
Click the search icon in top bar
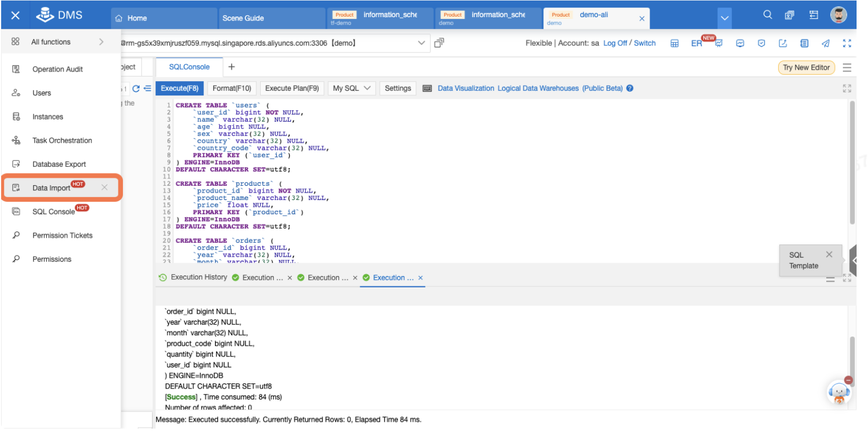tap(767, 14)
